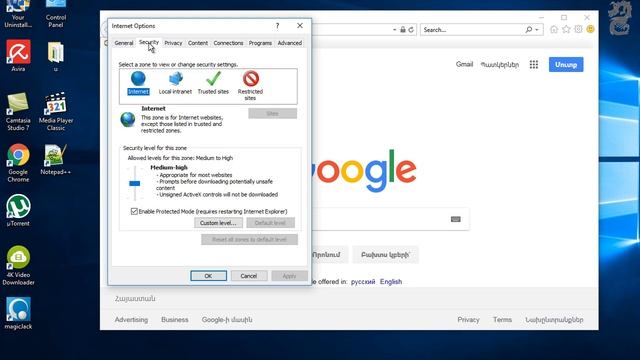
Task: Select the Local intranet zone
Action: pos(175,83)
